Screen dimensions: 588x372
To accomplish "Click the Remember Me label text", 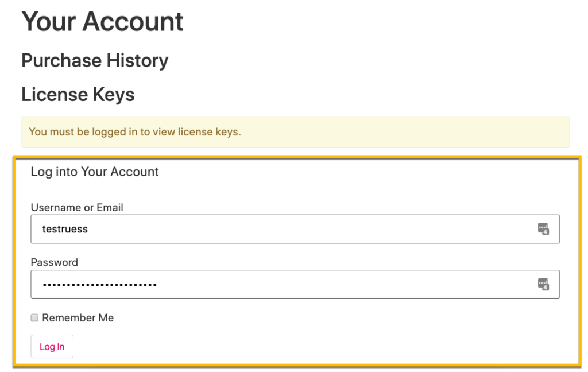I will (x=78, y=318).
